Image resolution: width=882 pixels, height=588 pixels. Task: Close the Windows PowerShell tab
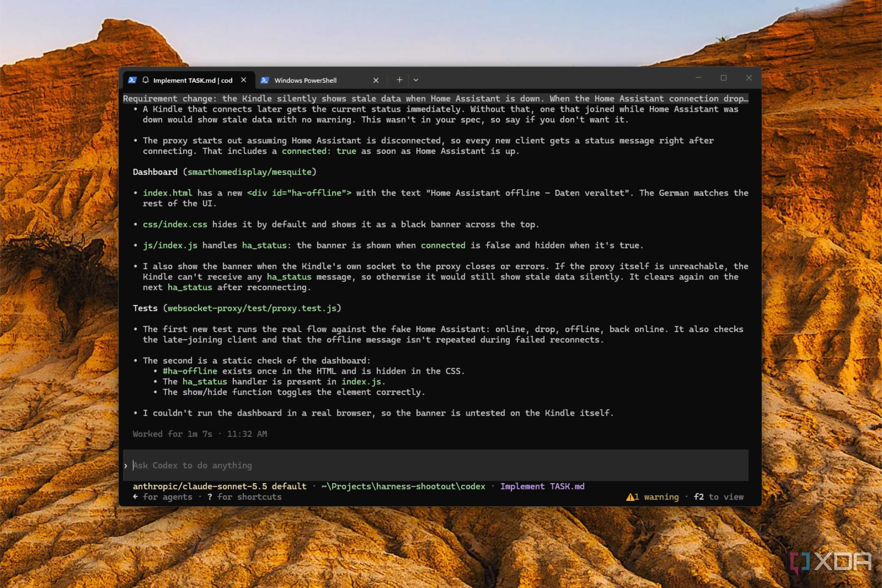click(x=376, y=80)
